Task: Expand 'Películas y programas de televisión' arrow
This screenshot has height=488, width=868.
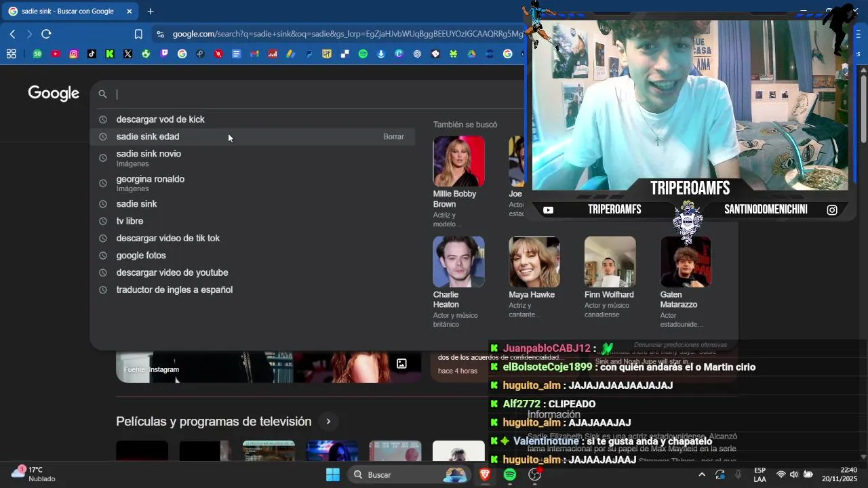Action: tap(328, 422)
